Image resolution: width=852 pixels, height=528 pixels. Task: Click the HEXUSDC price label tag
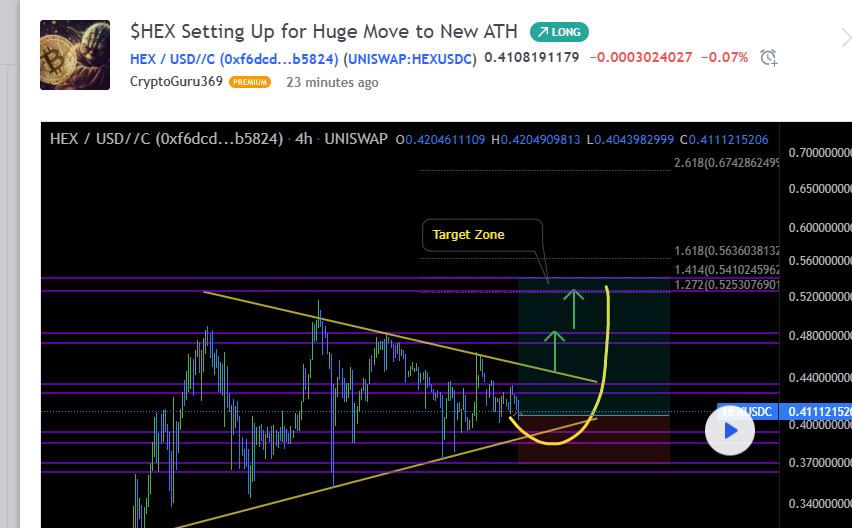coord(748,412)
